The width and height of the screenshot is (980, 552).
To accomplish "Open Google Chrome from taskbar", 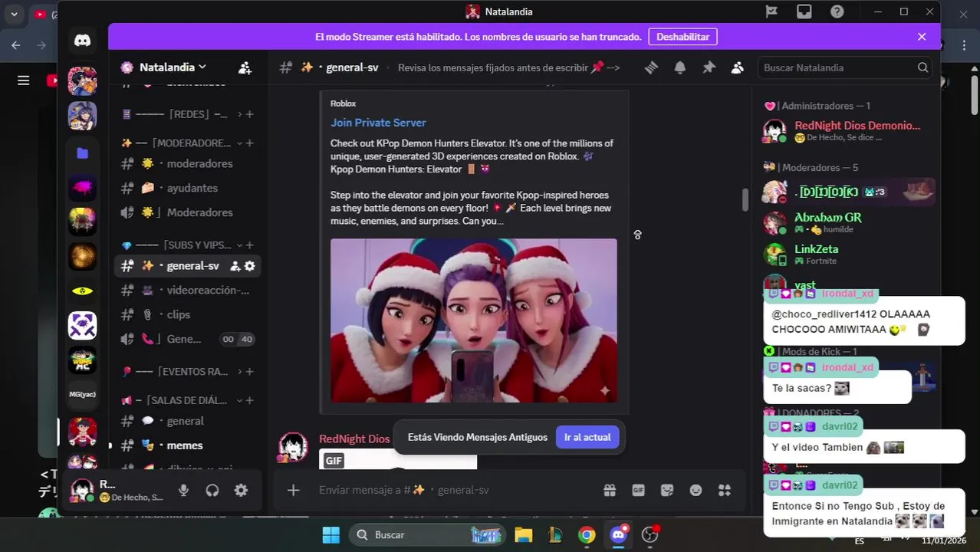I will [x=587, y=535].
